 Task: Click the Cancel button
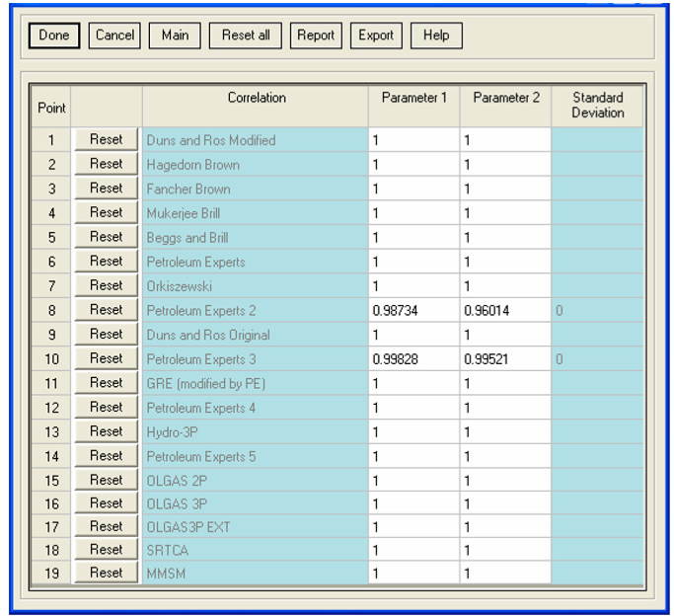114,36
